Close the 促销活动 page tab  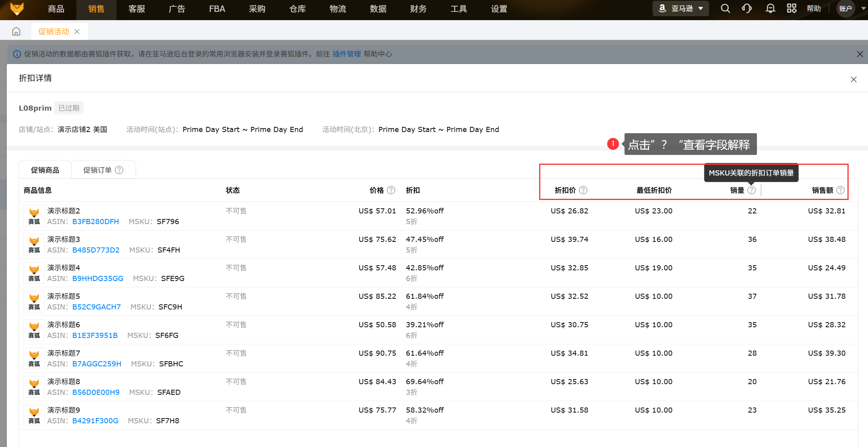(77, 32)
